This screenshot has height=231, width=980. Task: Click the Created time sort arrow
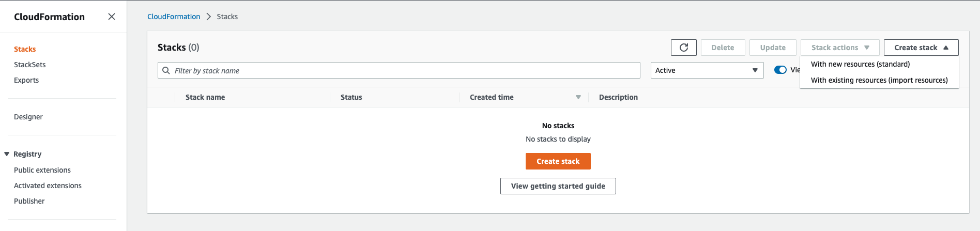(578, 97)
